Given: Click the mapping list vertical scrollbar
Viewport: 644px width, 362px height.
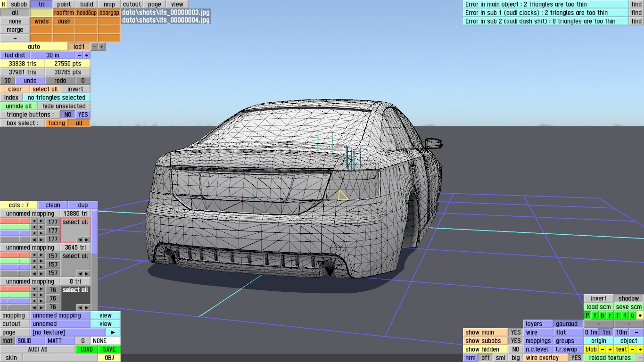Looking at the screenshot, I should point(94,259).
